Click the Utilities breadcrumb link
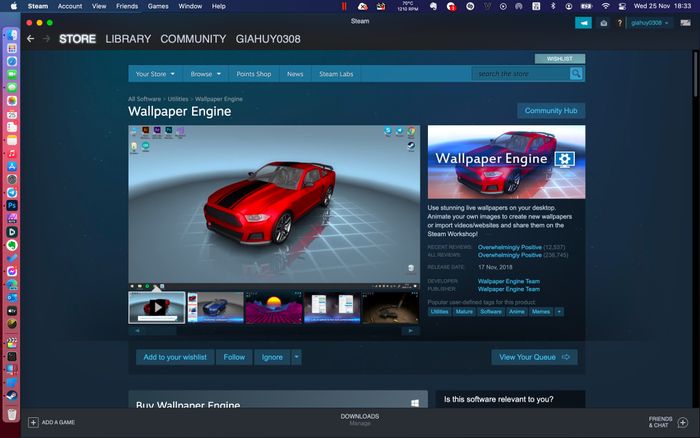This screenshot has height=438, width=700. point(178,99)
